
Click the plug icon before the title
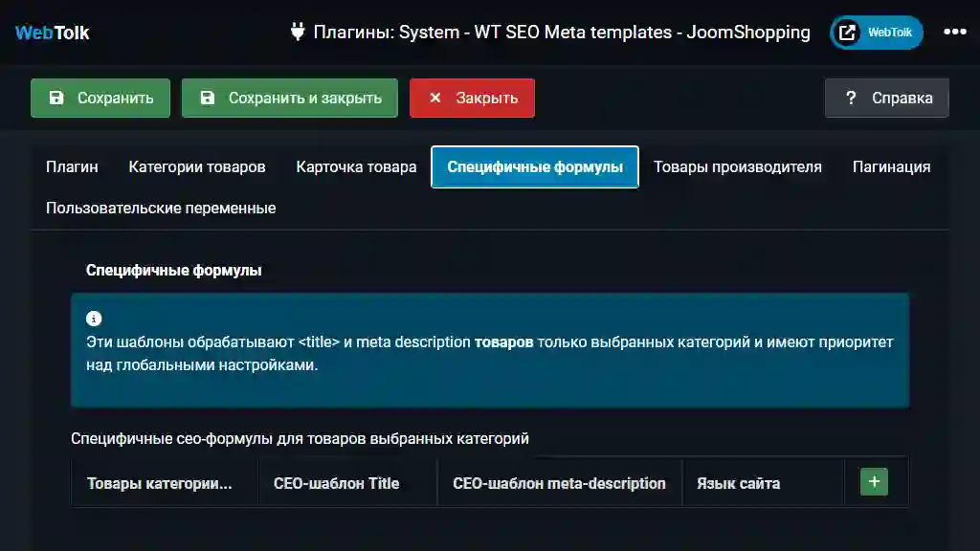(299, 32)
